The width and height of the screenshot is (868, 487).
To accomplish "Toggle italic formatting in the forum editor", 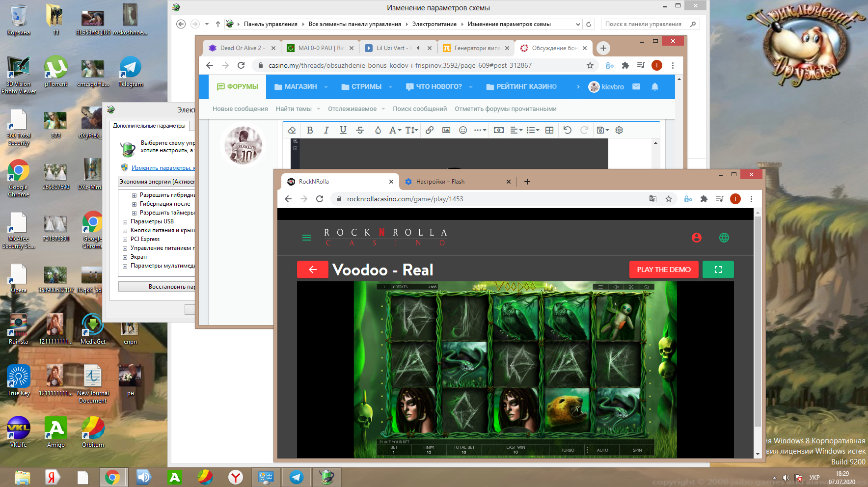I will (x=326, y=130).
